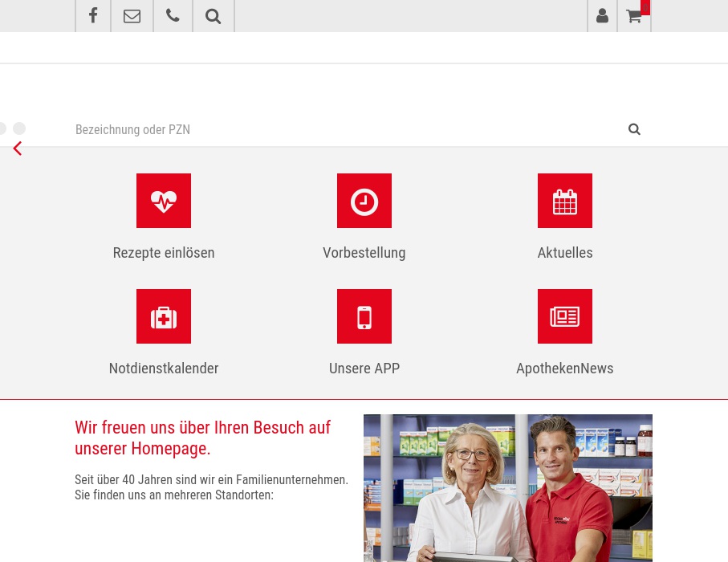
Task: Open ApothekenNews newspaper icon
Action: pos(564,316)
